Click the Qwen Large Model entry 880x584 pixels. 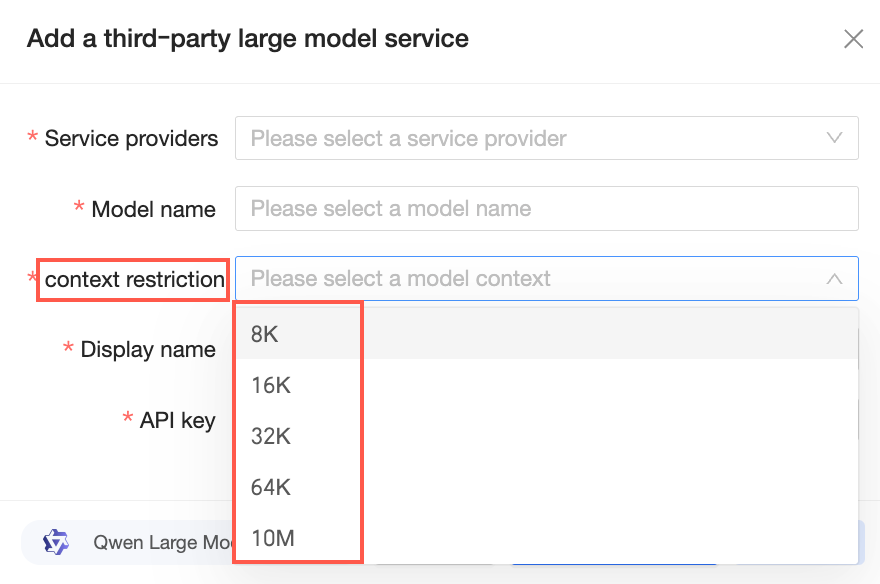(x=160, y=543)
